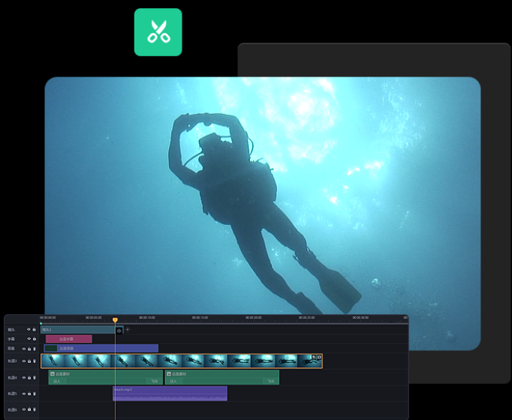Click the 淡入 fade-in label on the second green clip
This screenshot has height=420, width=512.
(173, 382)
